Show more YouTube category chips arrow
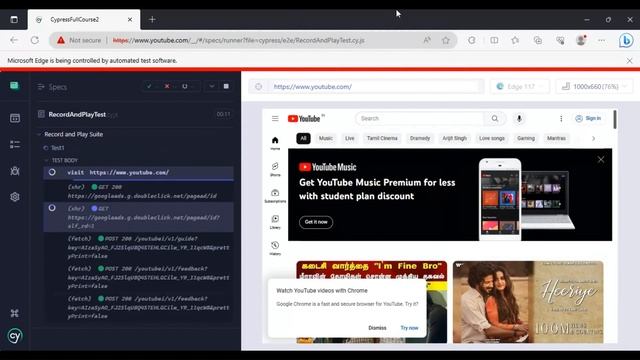 (593, 138)
